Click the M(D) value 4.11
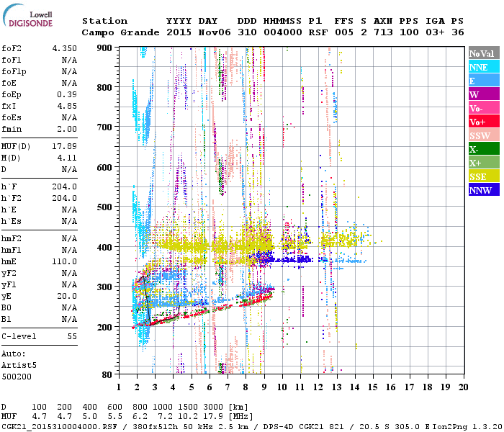The image size is (504, 432). tap(67, 158)
